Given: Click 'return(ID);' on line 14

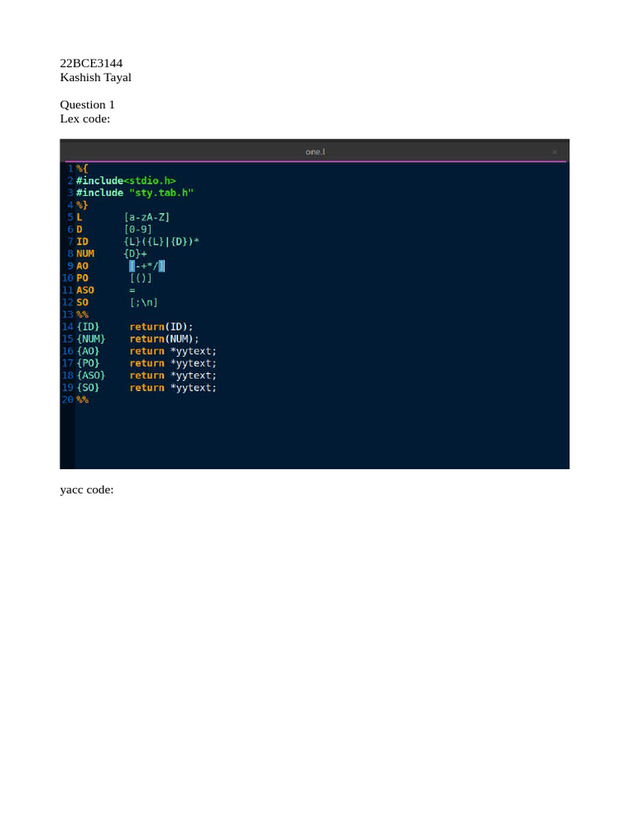Looking at the screenshot, I should pos(162,326).
